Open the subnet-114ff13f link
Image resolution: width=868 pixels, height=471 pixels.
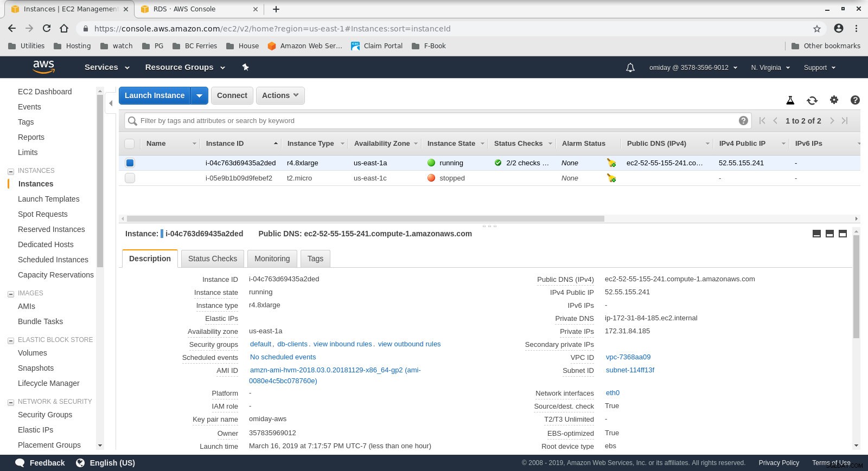(630, 370)
